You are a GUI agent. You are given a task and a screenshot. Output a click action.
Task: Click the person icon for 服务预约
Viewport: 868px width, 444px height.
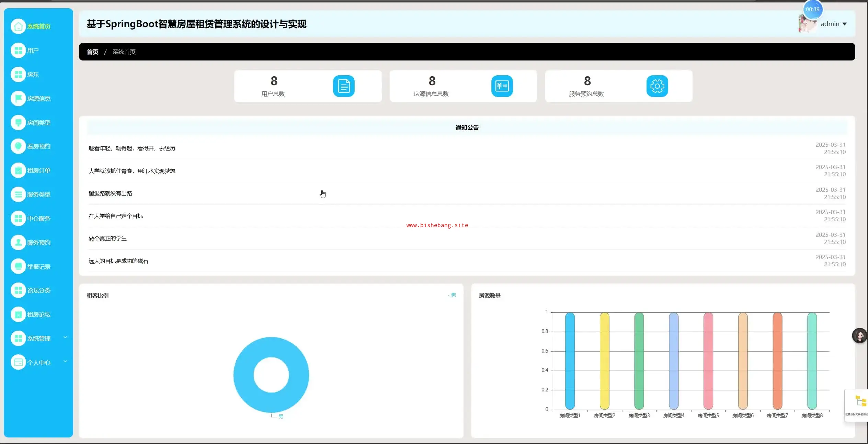coord(18,243)
